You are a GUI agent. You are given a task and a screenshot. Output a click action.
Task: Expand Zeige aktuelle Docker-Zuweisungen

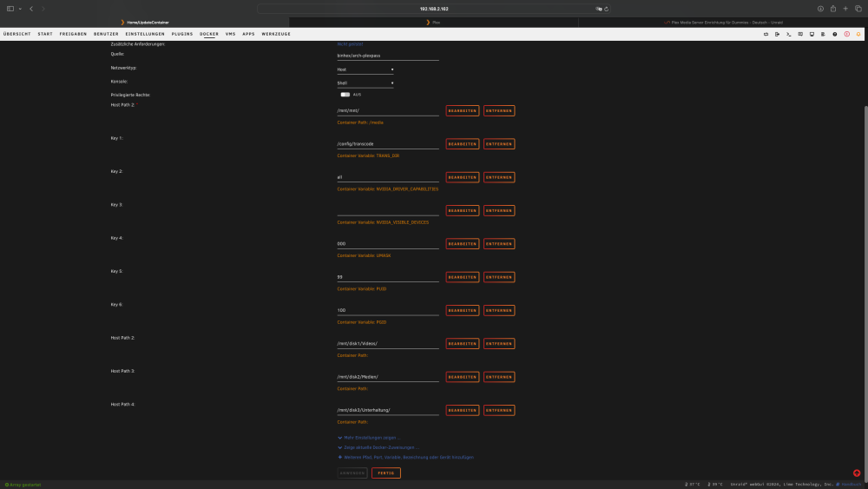click(x=378, y=447)
